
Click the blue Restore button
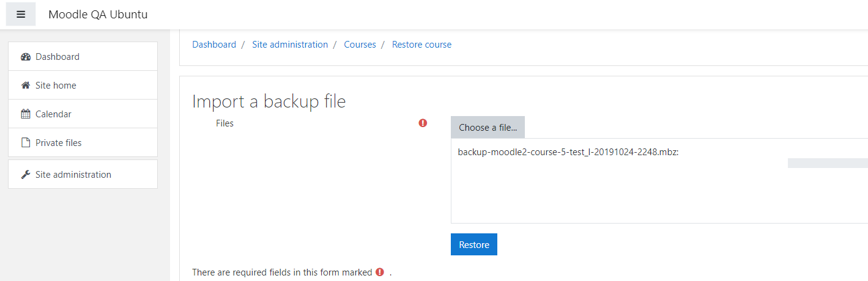pos(474,244)
